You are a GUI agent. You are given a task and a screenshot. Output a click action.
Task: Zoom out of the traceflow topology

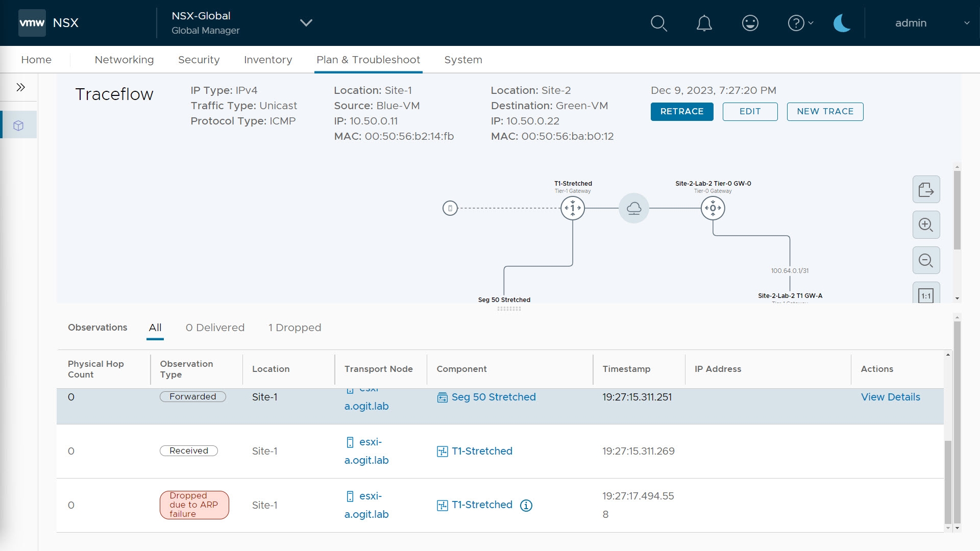926,261
